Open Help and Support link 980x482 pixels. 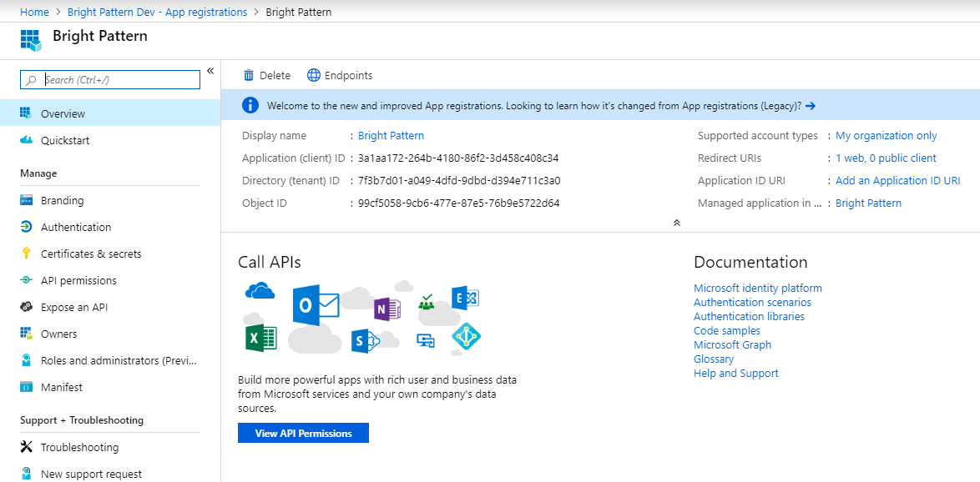point(736,374)
